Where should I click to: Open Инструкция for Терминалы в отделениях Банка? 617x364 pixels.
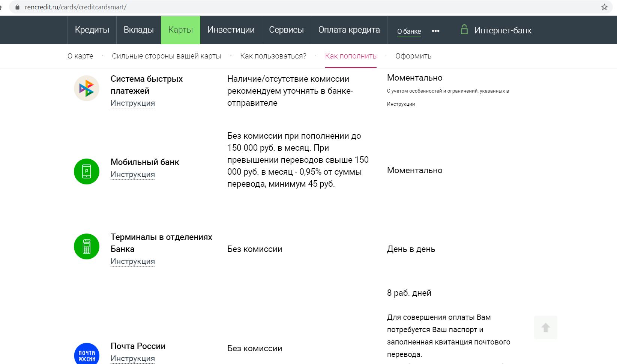click(133, 261)
